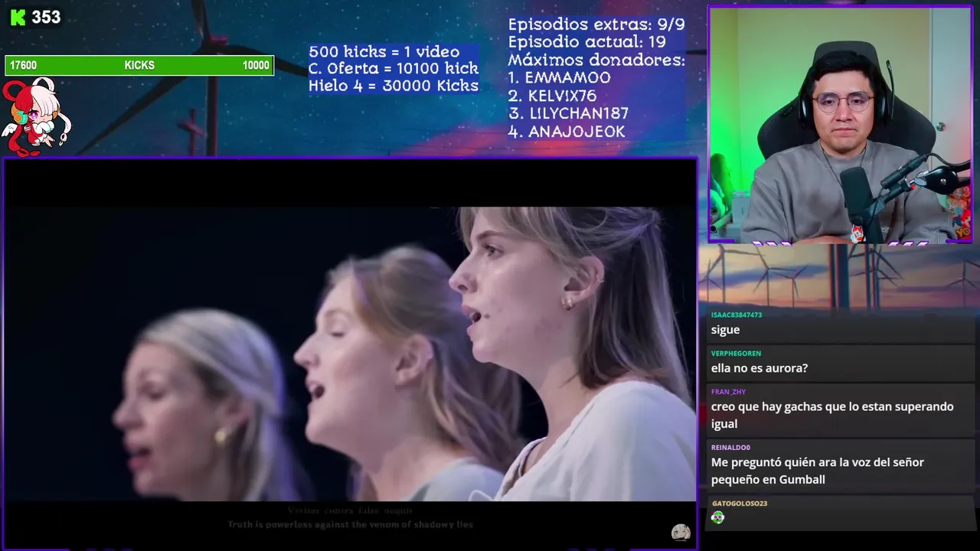Click 'Episodios extras: 9/9' text
Screen dimensions: 980x551
tap(596, 24)
